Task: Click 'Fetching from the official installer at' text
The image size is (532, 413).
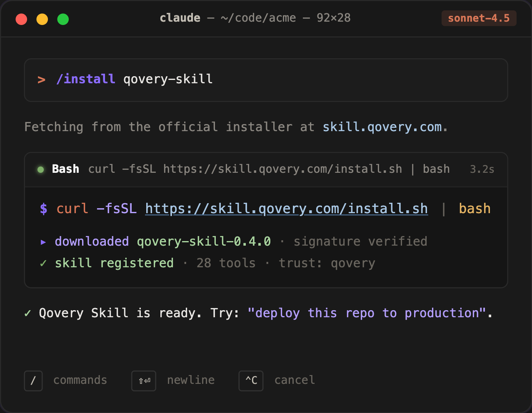Action: pos(169,127)
